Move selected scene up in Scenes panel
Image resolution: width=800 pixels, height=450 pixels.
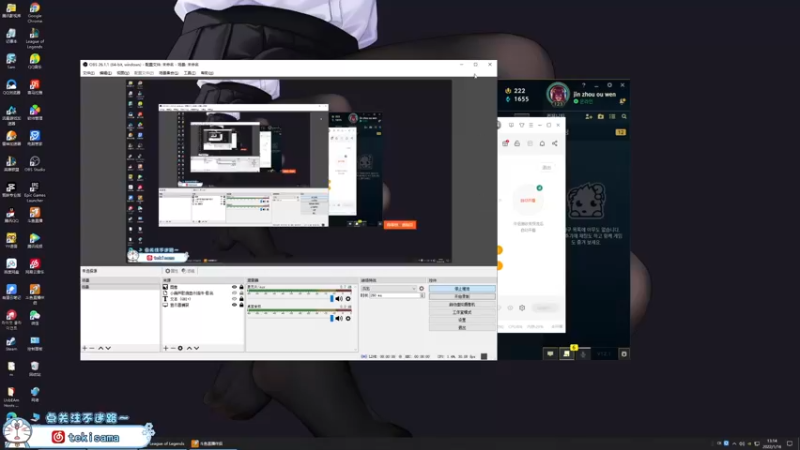101,348
